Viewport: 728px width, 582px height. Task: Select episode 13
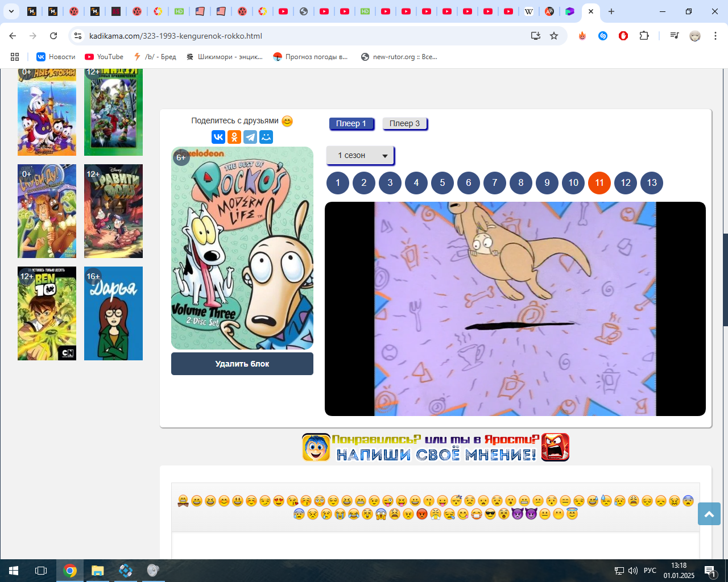[x=652, y=182]
